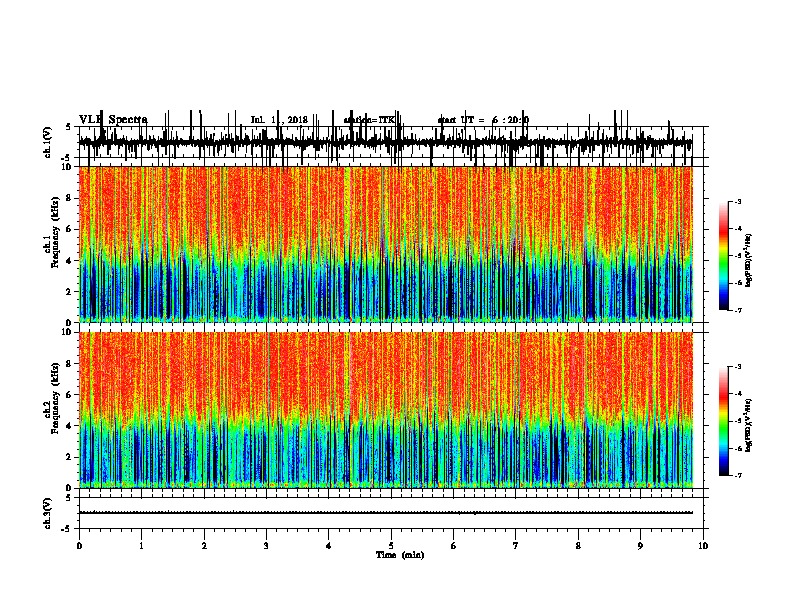Click the time axis tick label '2'
Viewport: 792px width, 612px height.
point(204,546)
